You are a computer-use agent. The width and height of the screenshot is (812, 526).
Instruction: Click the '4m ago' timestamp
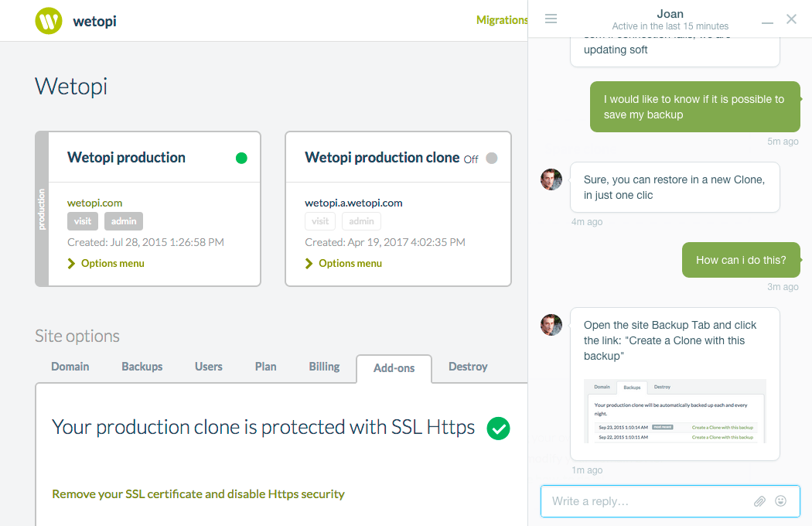tap(587, 222)
